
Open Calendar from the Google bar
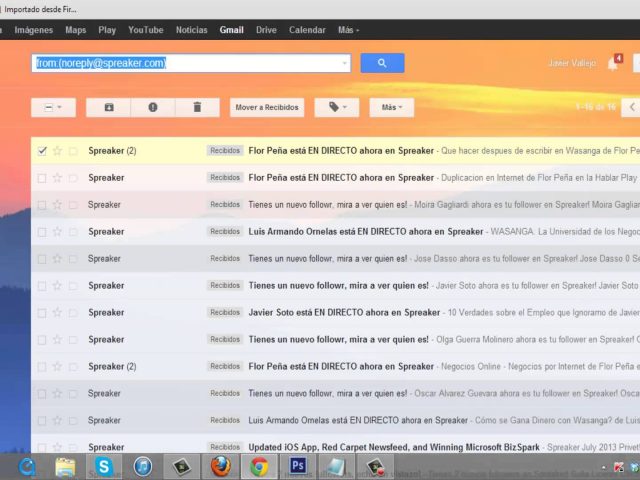307,30
